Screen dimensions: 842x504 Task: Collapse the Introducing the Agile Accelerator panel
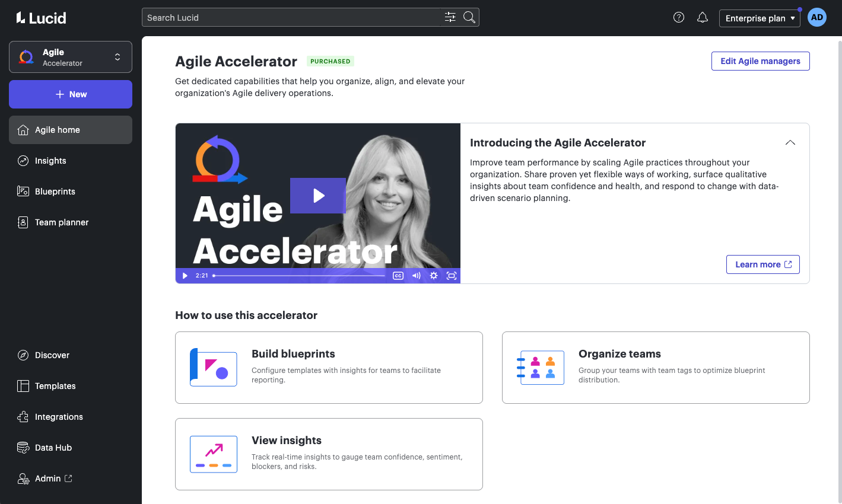pos(790,142)
